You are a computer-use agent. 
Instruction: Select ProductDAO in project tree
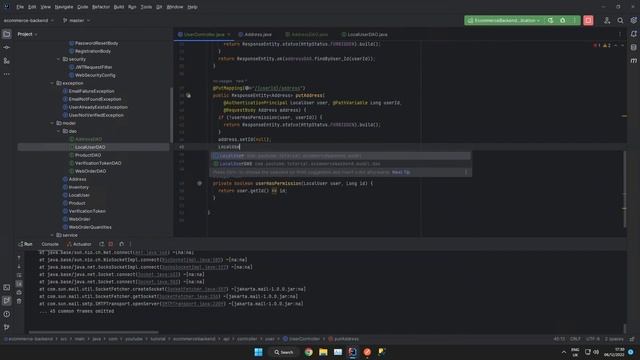point(88,155)
